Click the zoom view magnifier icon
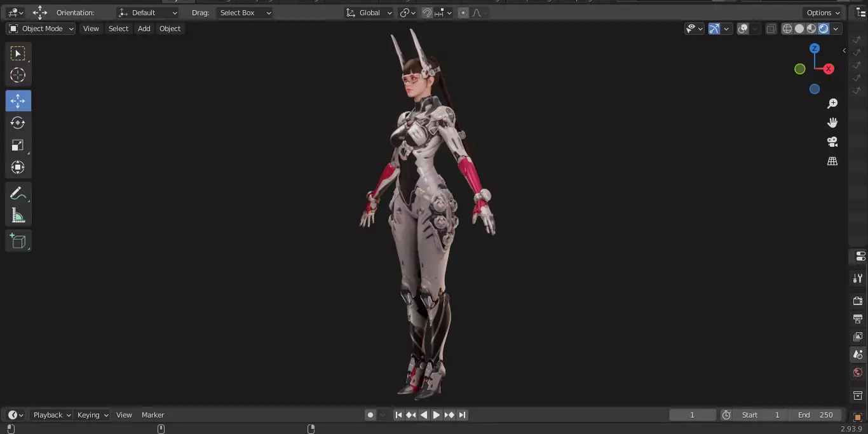Image resolution: width=868 pixels, height=434 pixels. point(832,104)
